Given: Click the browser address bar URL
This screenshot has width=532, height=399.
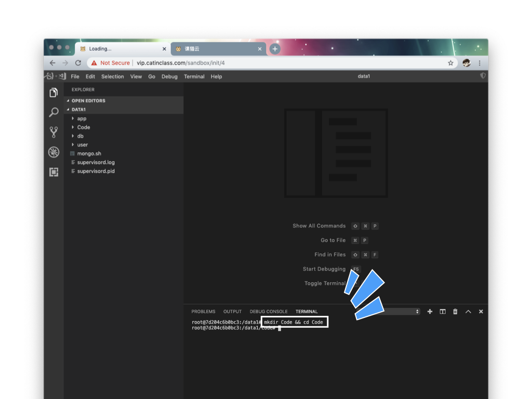Looking at the screenshot, I should pos(180,63).
